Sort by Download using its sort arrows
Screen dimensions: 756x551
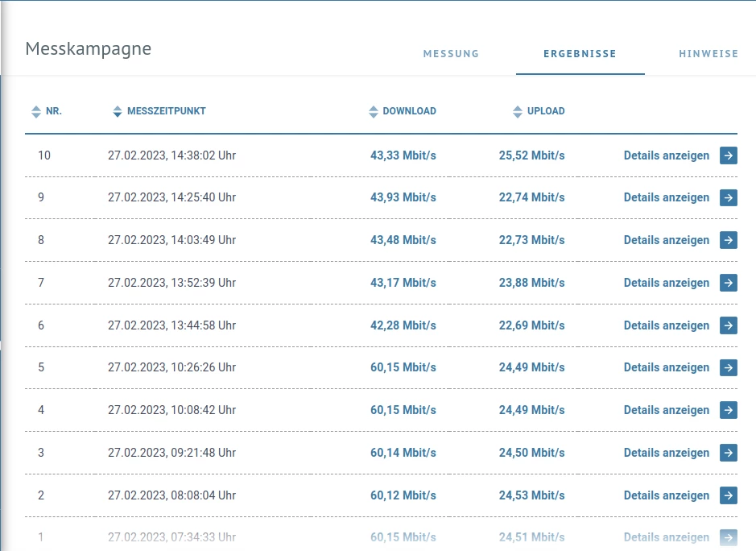pos(374,111)
